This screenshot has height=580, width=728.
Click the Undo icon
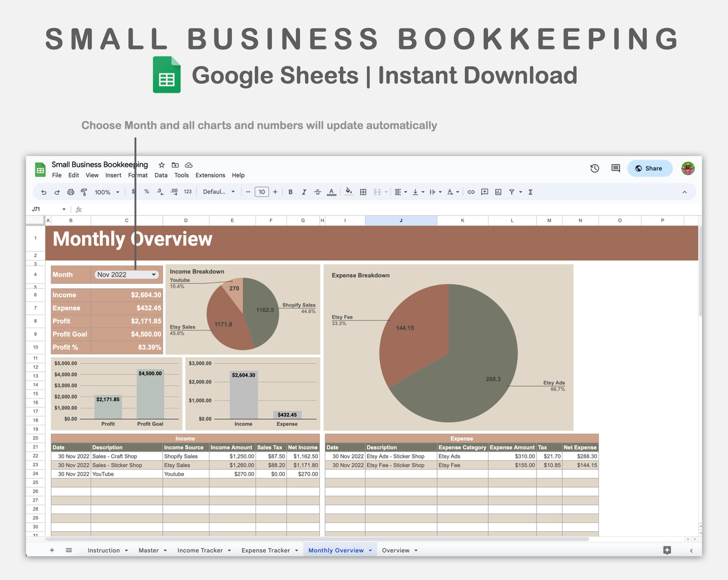[43, 192]
